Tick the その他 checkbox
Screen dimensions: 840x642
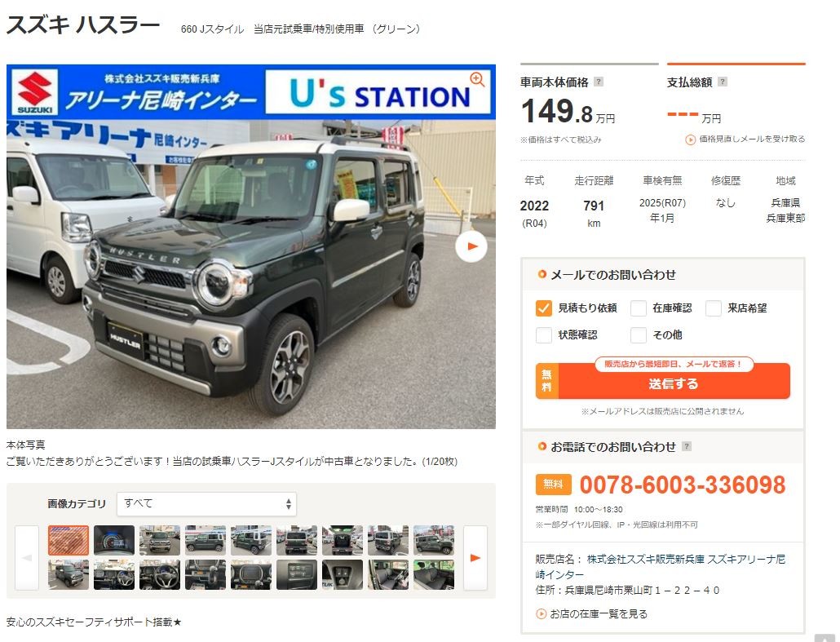(x=638, y=335)
